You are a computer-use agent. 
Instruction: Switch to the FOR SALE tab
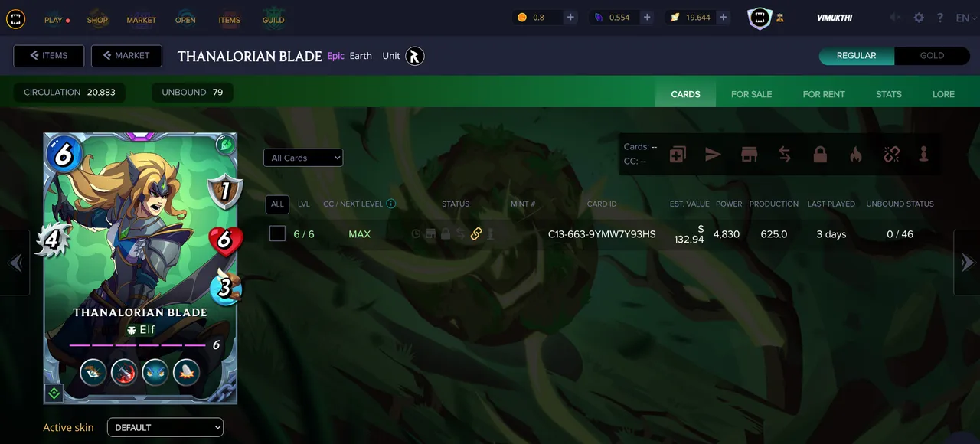[751, 94]
